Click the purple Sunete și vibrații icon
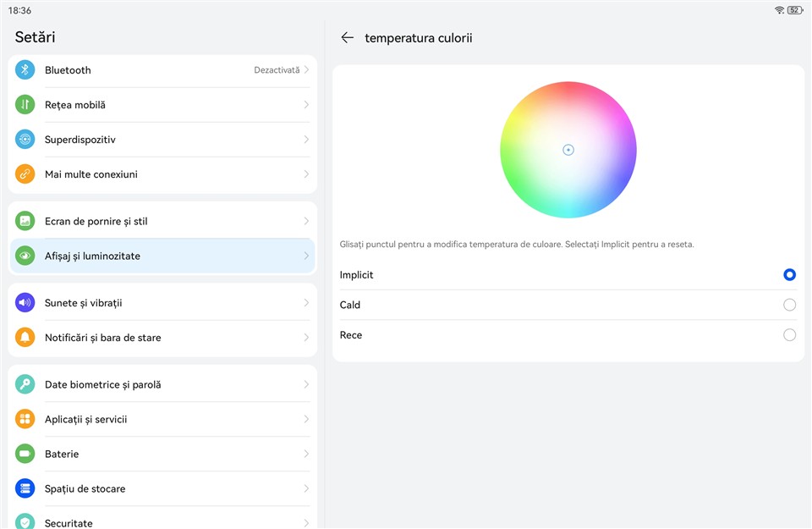The image size is (812, 529). pyautogui.click(x=25, y=303)
